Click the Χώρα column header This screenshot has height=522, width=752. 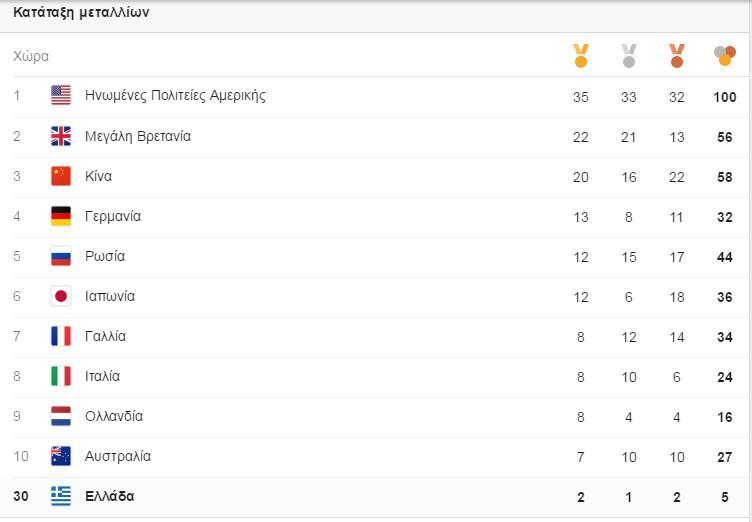tap(31, 56)
